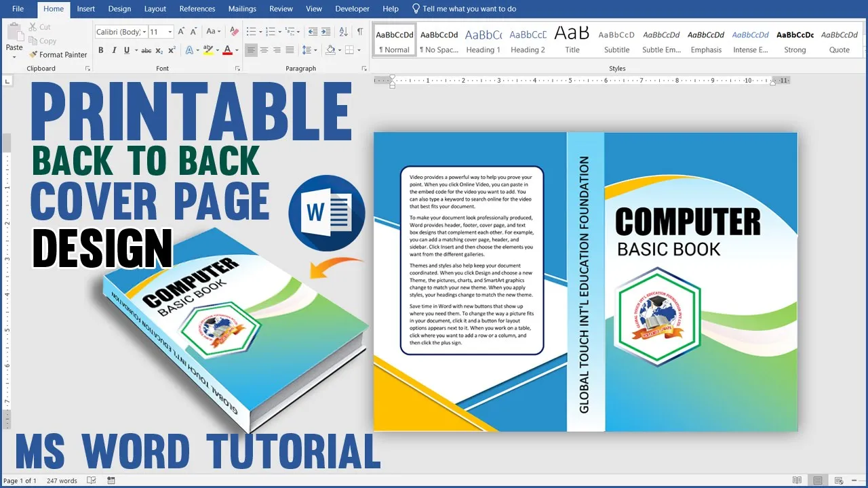Apply subscript formatting
The image size is (868, 488).
(159, 50)
